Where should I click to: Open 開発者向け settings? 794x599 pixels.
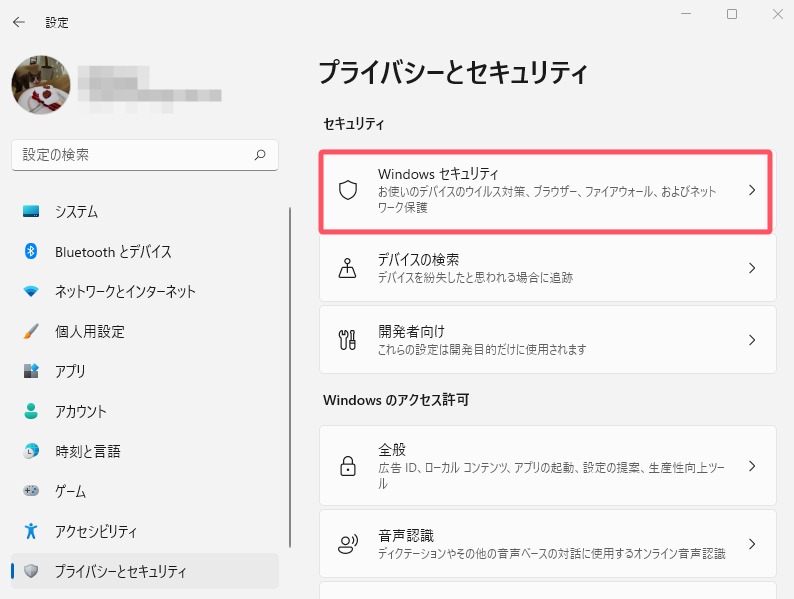[x=548, y=340]
